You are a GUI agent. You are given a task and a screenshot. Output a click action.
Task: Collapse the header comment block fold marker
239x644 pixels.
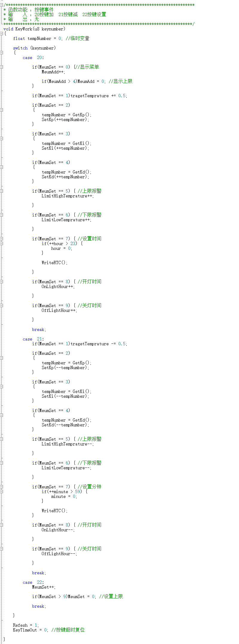click(1, 5)
